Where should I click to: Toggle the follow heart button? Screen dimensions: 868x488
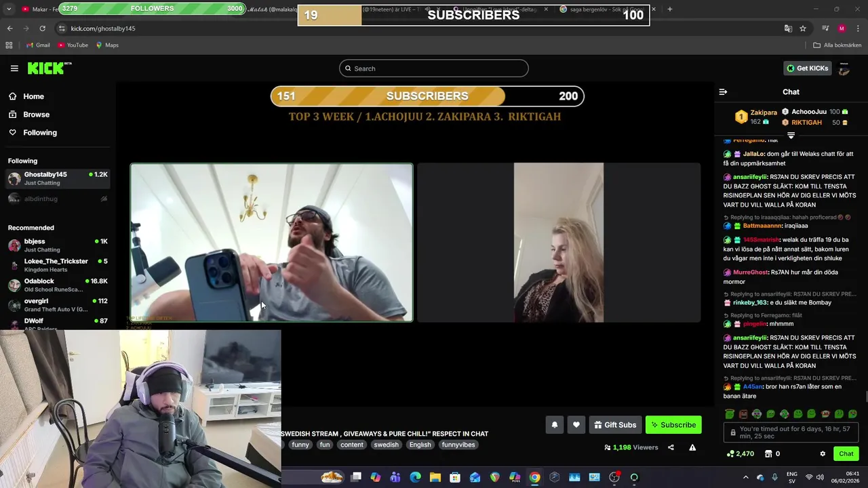pyautogui.click(x=576, y=425)
